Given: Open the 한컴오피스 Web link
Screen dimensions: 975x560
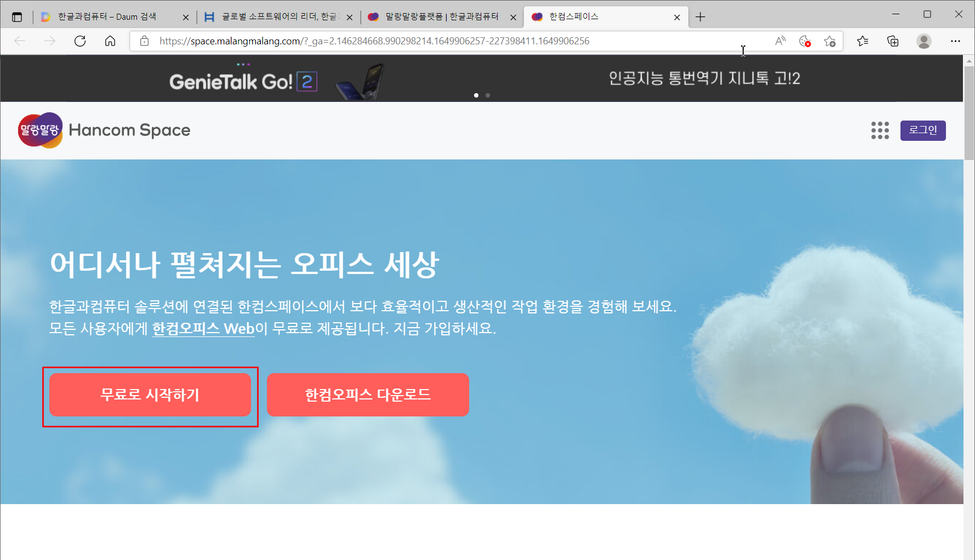Looking at the screenshot, I should point(204,329).
